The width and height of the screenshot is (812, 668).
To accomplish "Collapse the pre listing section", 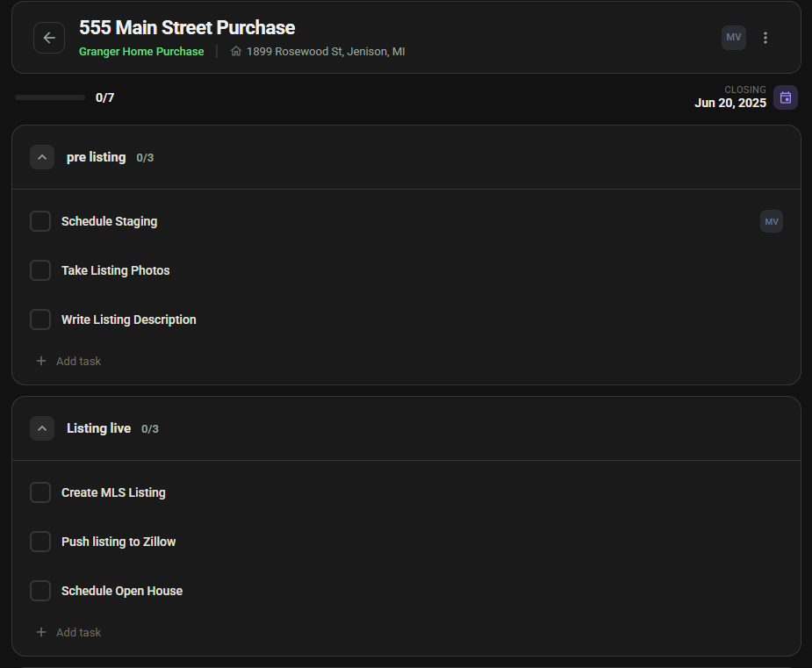I will (x=42, y=157).
